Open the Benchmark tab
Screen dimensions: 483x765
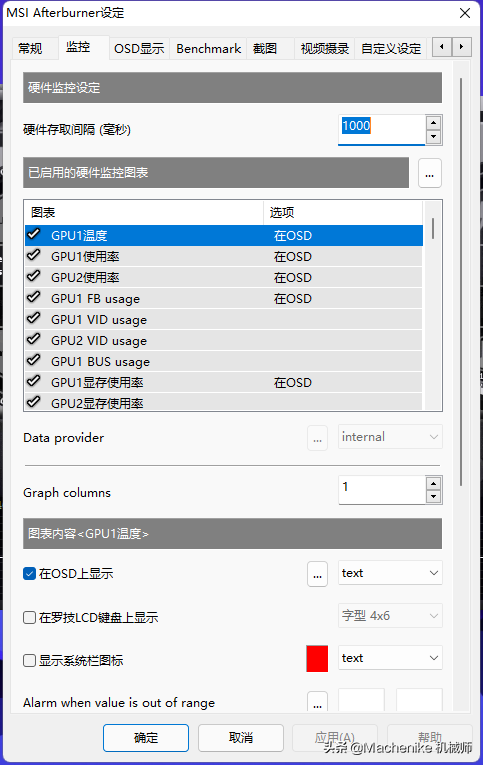point(209,48)
